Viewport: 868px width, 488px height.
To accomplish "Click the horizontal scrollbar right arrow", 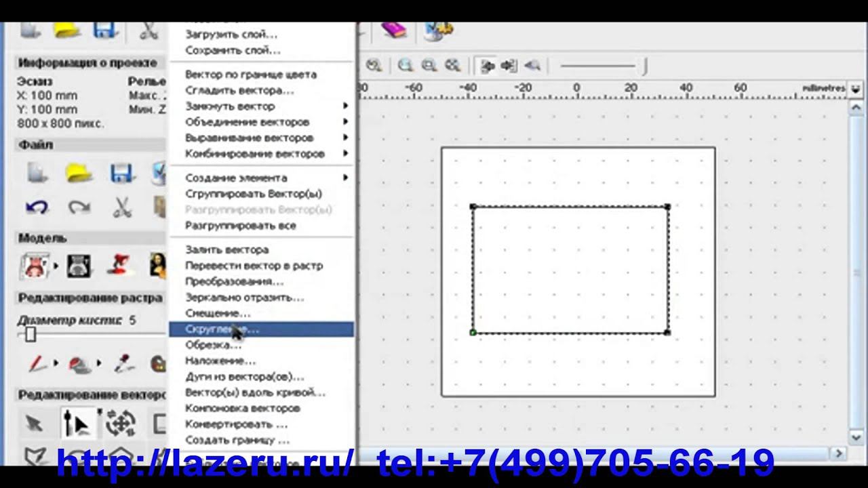I will (839, 453).
